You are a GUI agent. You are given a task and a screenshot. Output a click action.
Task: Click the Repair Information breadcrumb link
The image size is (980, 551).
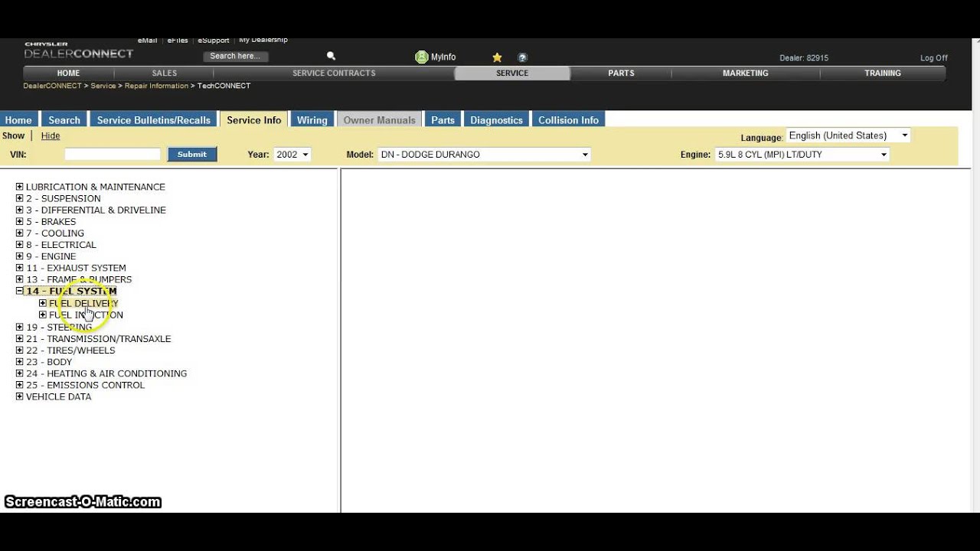point(156,86)
